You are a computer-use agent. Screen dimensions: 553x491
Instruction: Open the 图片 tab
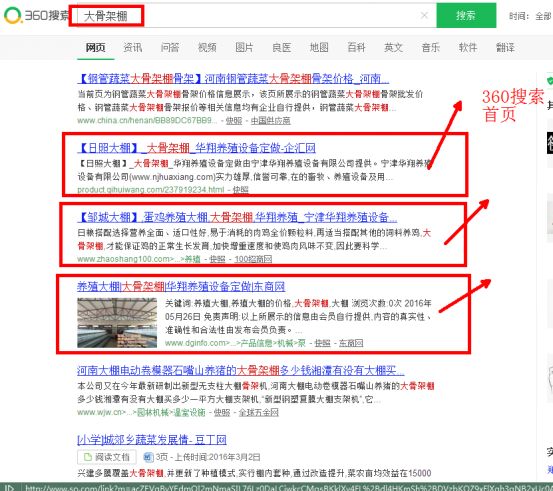244,47
